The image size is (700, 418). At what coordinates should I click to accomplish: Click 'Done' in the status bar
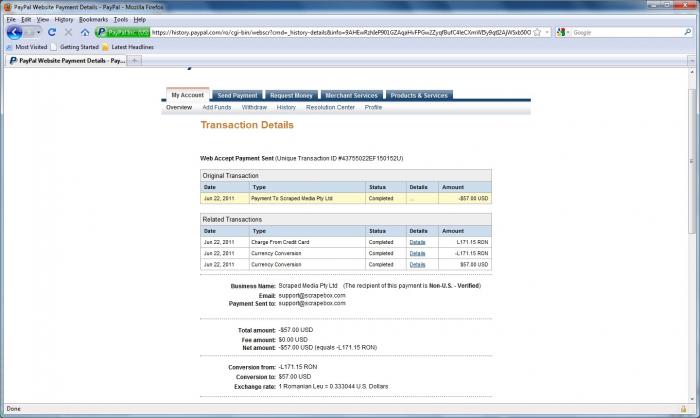[13, 409]
